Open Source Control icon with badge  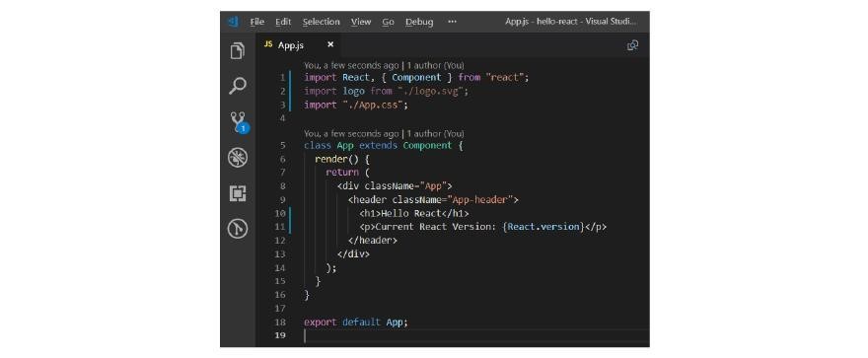tap(239, 122)
